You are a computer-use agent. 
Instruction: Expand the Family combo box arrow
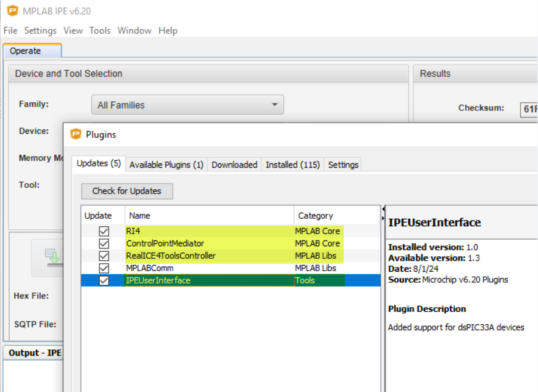click(x=274, y=104)
